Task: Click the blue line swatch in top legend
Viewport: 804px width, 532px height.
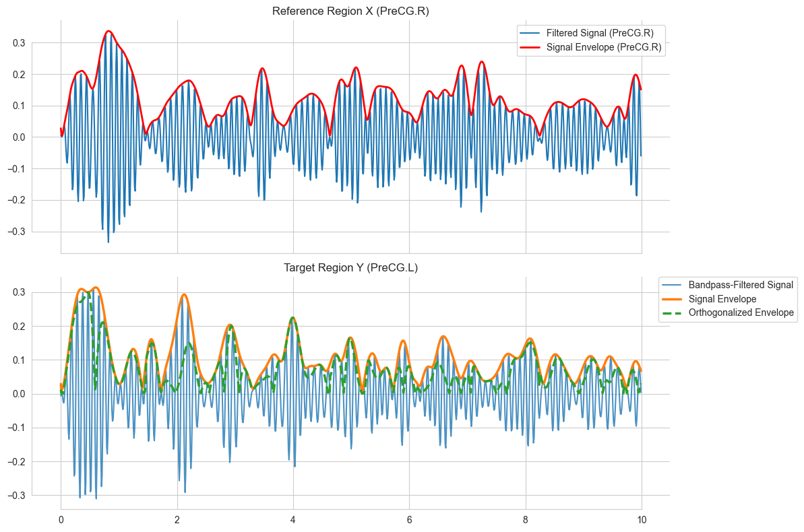Action: [x=530, y=33]
